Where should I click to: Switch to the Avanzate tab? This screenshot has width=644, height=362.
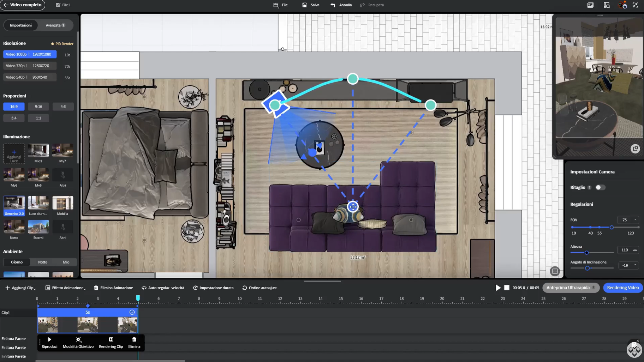click(55, 25)
